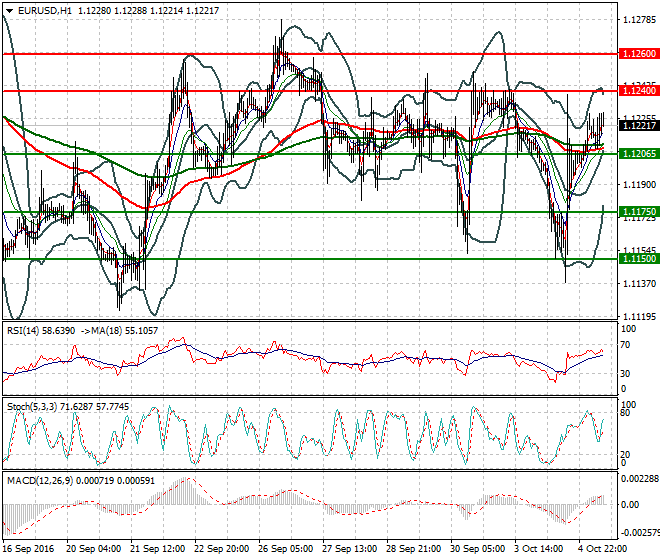Select the green 1.11750 level label

[639, 212]
